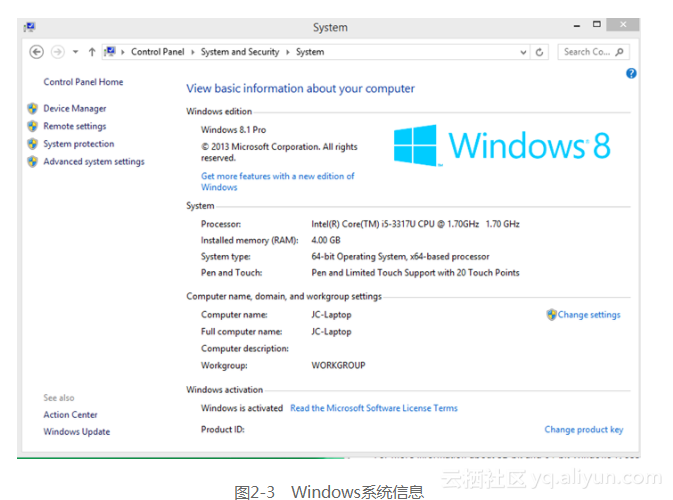Click the Back navigation arrow
673x500 pixels.
[x=36, y=52]
